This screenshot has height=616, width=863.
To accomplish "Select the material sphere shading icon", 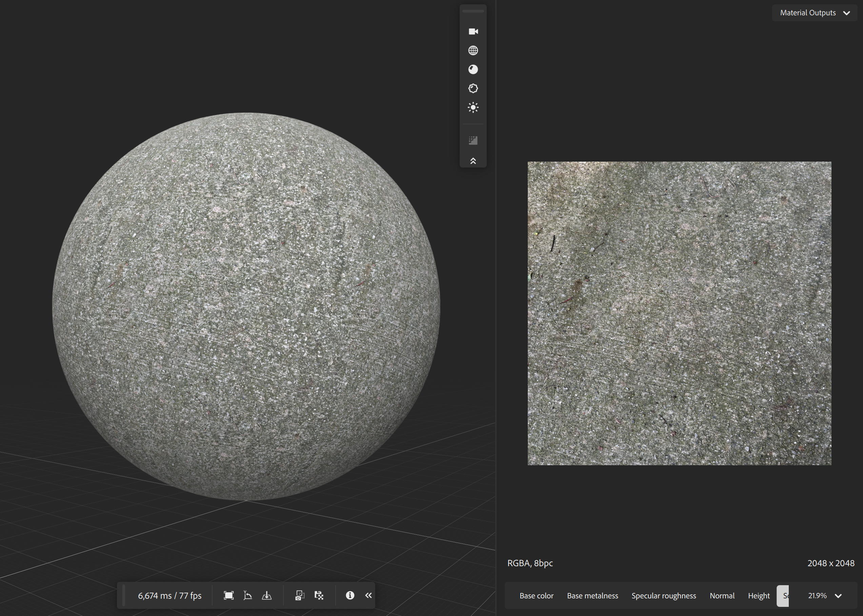I will (x=473, y=69).
